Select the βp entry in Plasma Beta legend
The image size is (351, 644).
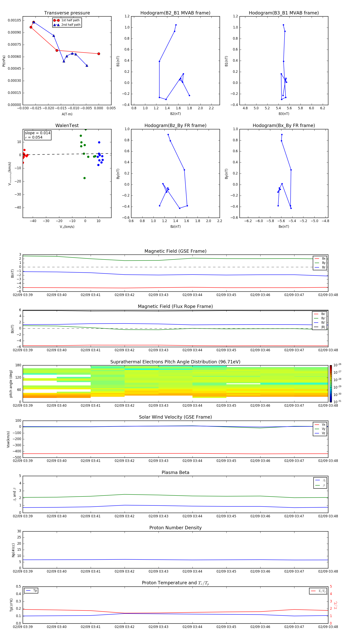(x=320, y=480)
